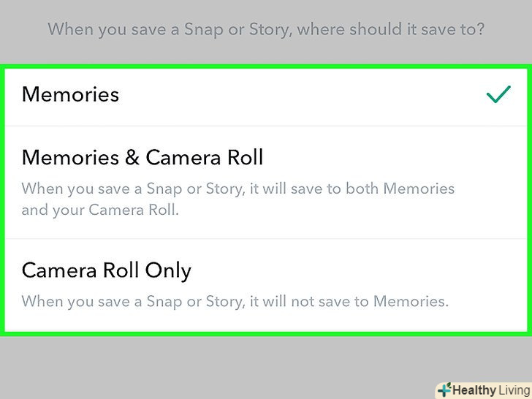Click the gray area above the header question
The width and height of the screenshot is (532, 399).
[x=266, y=7]
